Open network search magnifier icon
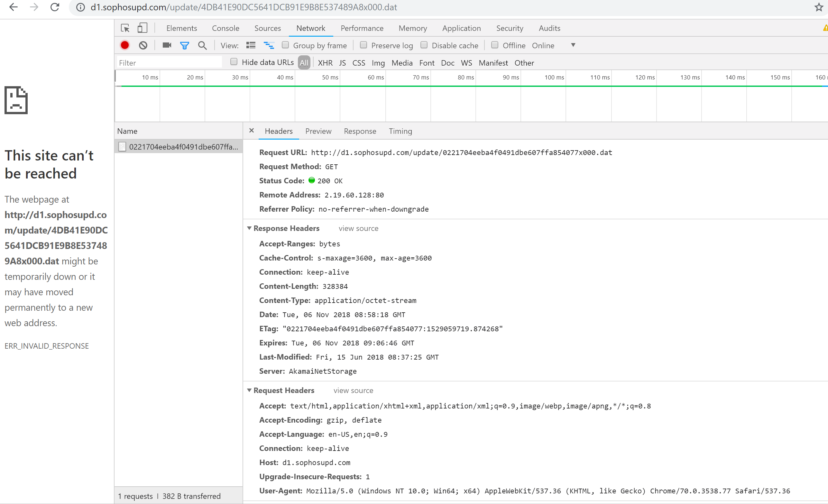 pyautogui.click(x=202, y=45)
